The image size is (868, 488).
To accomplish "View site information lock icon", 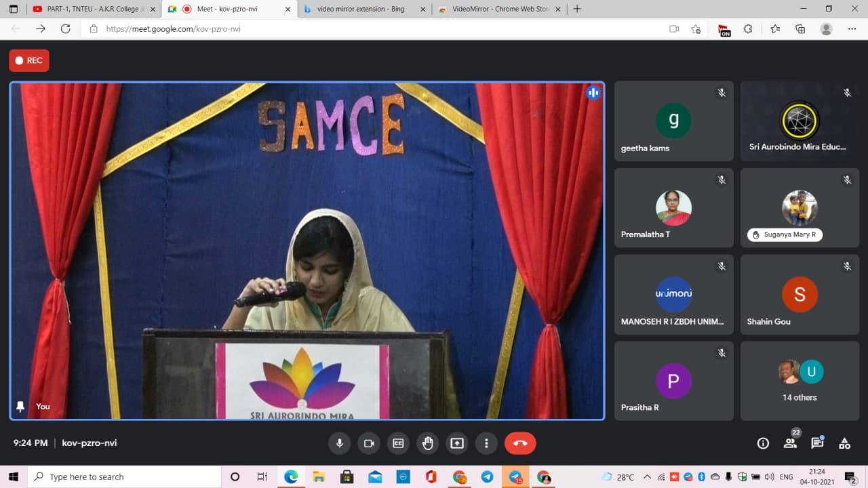I will [x=94, y=29].
